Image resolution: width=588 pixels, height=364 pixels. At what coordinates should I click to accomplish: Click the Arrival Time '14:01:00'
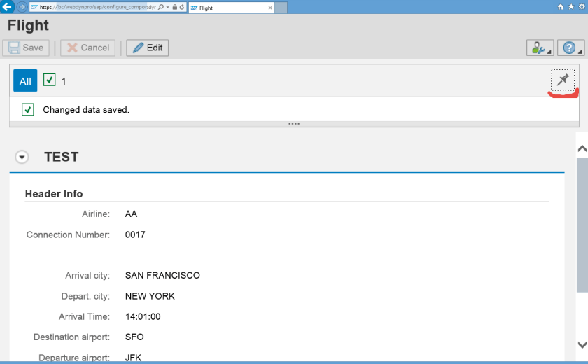tap(143, 317)
